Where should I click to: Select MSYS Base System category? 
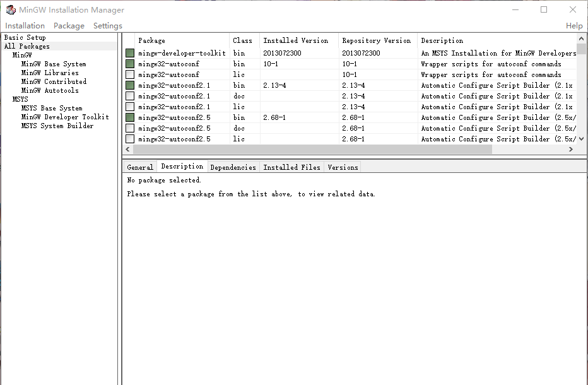tap(52, 108)
